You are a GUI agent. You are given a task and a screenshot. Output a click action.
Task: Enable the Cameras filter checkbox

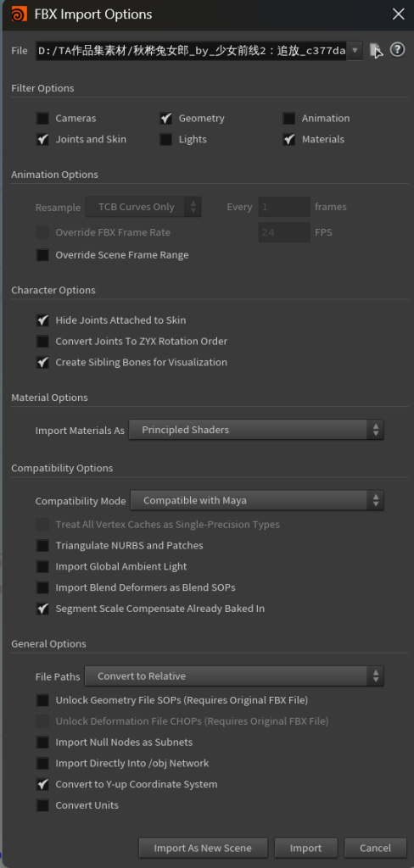(x=42, y=119)
